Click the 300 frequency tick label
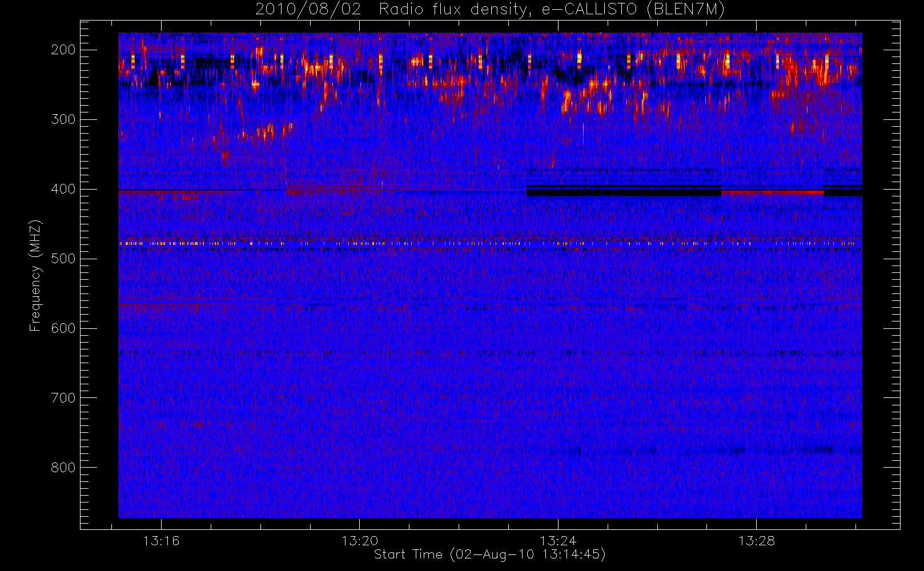Screen dimensions: 924x571 [x=63, y=119]
